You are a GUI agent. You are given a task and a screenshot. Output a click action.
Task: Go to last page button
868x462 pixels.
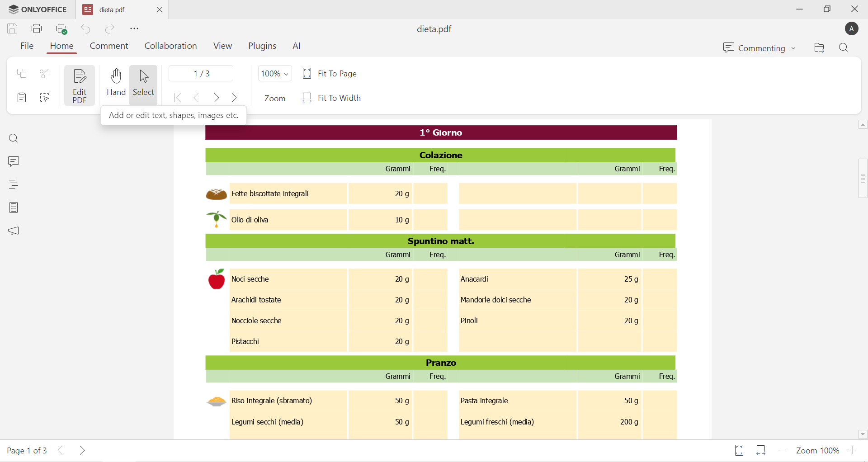pos(236,98)
